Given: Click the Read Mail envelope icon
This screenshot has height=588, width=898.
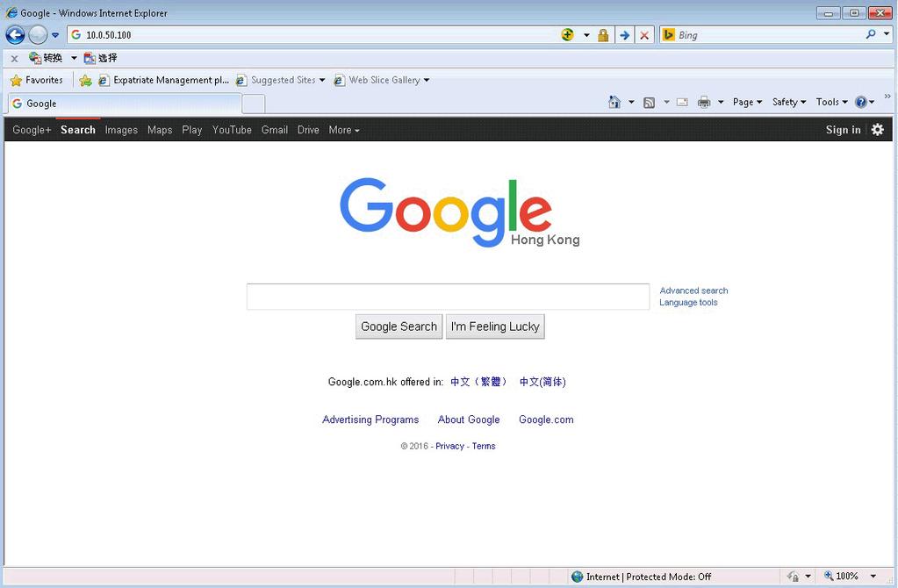Looking at the screenshot, I should point(682,102).
